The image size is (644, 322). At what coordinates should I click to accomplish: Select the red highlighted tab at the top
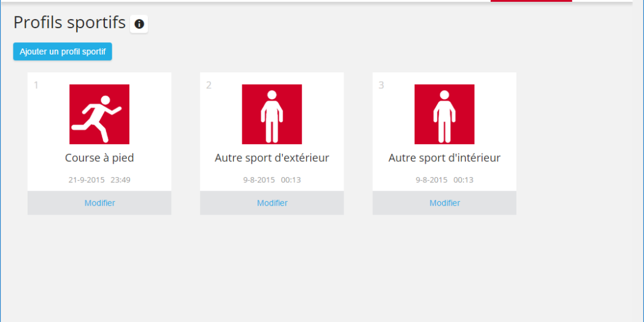(x=531, y=1)
